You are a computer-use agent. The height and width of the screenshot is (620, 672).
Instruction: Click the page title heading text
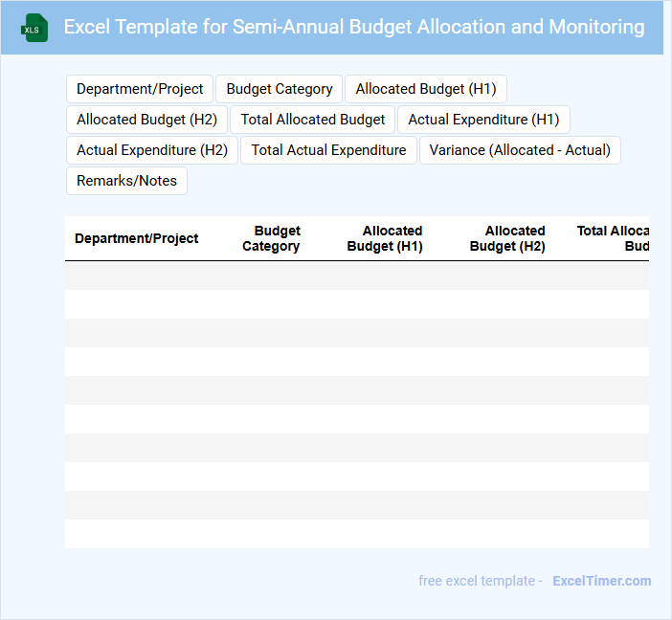[353, 27]
